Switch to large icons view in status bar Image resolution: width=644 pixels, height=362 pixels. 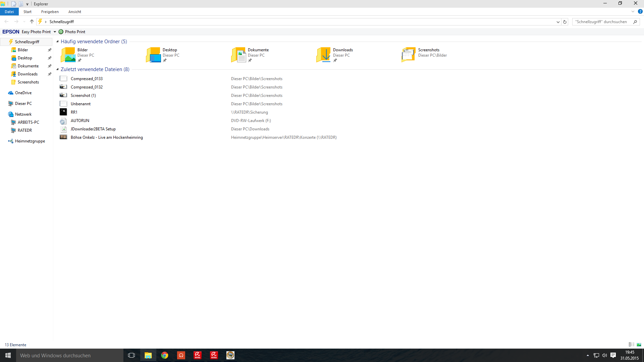(639, 345)
